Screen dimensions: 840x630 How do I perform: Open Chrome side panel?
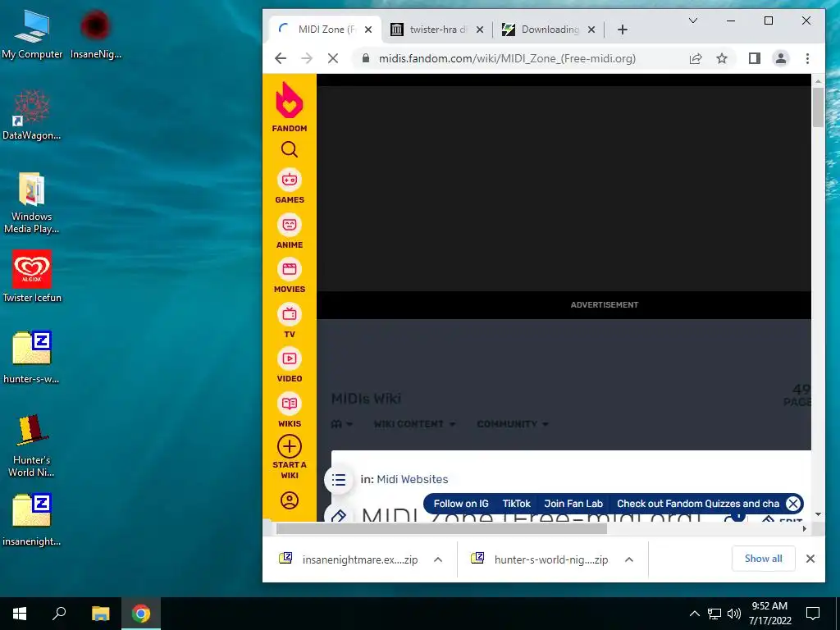[755, 58]
